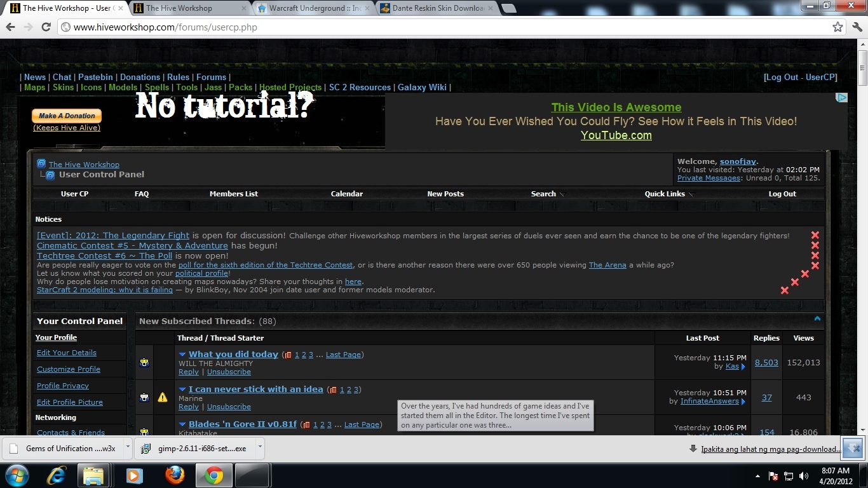Unsubscribe from What you did today thread

(x=229, y=372)
